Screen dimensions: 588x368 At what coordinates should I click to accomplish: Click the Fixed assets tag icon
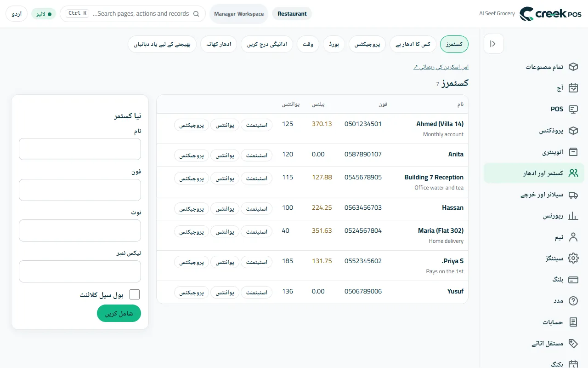(573, 343)
